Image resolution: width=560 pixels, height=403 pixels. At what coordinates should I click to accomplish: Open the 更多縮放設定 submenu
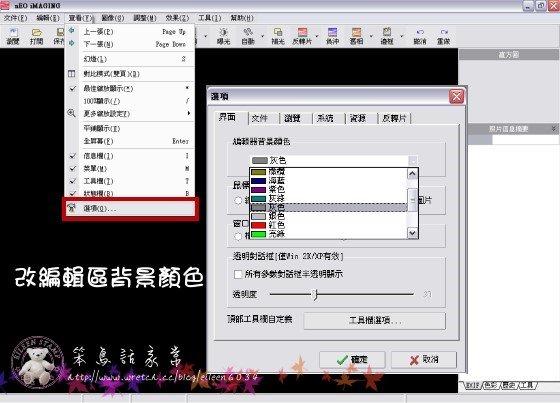(x=130, y=114)
